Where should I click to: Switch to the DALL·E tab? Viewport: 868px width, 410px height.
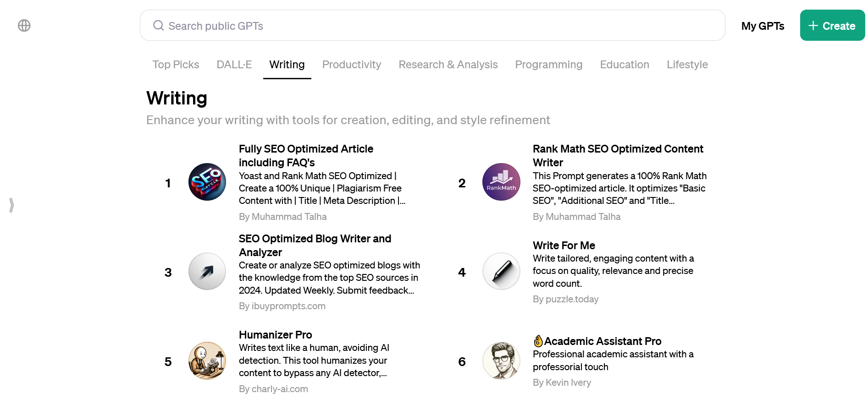pyautogui.click(x=234, y=65)
